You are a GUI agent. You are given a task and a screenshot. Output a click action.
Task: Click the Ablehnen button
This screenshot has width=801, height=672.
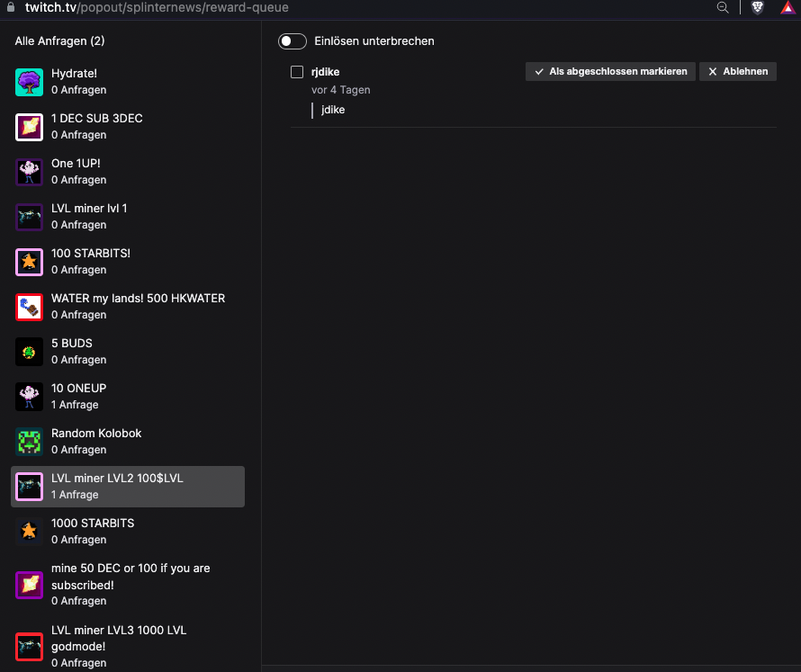coord(738,71)
